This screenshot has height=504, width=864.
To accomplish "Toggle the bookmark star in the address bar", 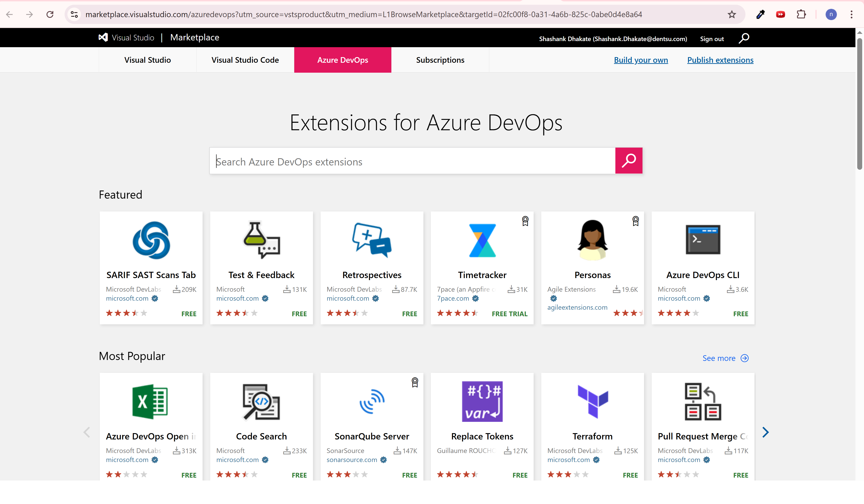I will click(x=732, y=14).
